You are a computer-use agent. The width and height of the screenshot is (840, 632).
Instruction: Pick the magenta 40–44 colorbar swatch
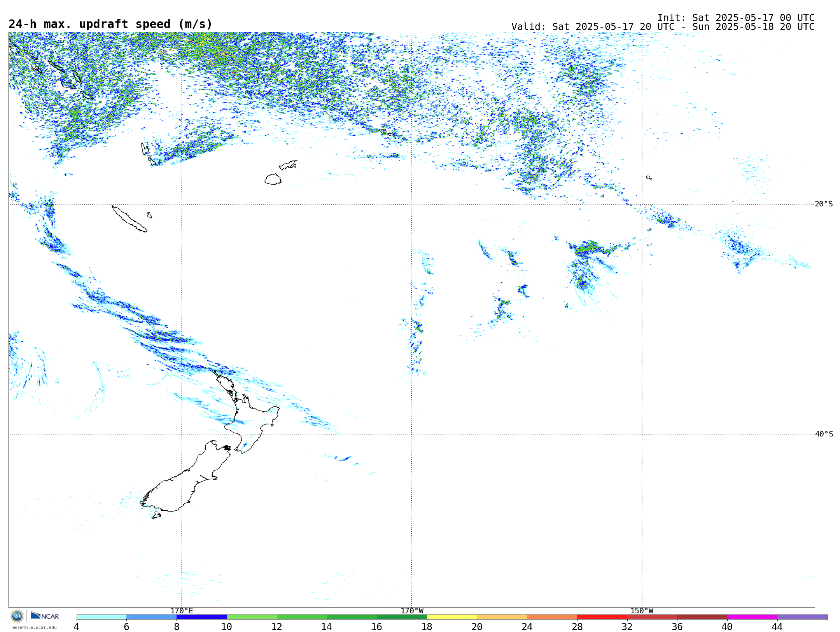pyautogui.click(x=752, y=617)
